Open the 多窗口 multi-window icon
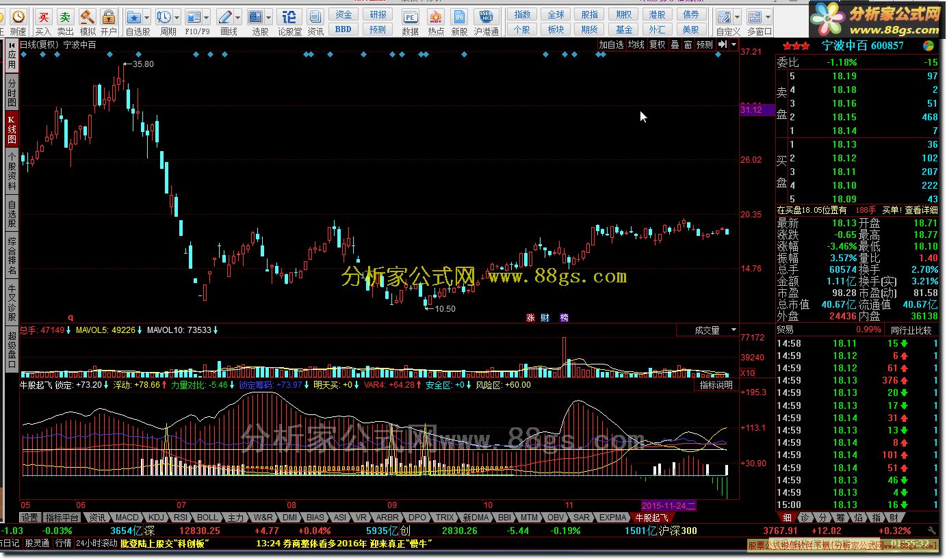This screenshot has height=560, width=947. pos(755,16)
